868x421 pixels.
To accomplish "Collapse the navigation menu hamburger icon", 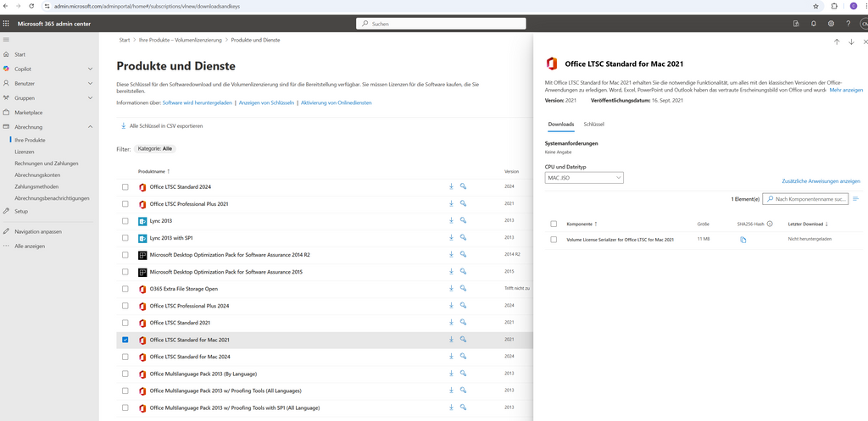I will click(x=6, y=40).
